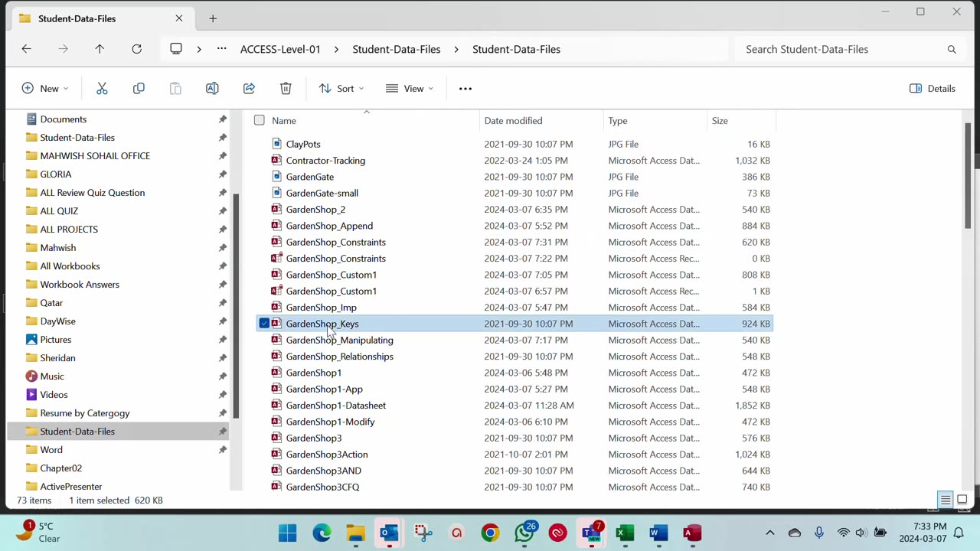Launch Microsoft Edge from the taskbar
Screen dimensions: 980x551
point(322,533)
